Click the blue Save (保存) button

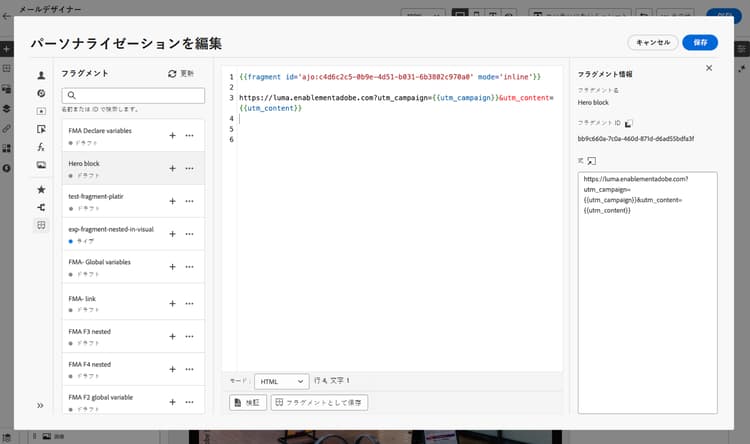point(700,43)
